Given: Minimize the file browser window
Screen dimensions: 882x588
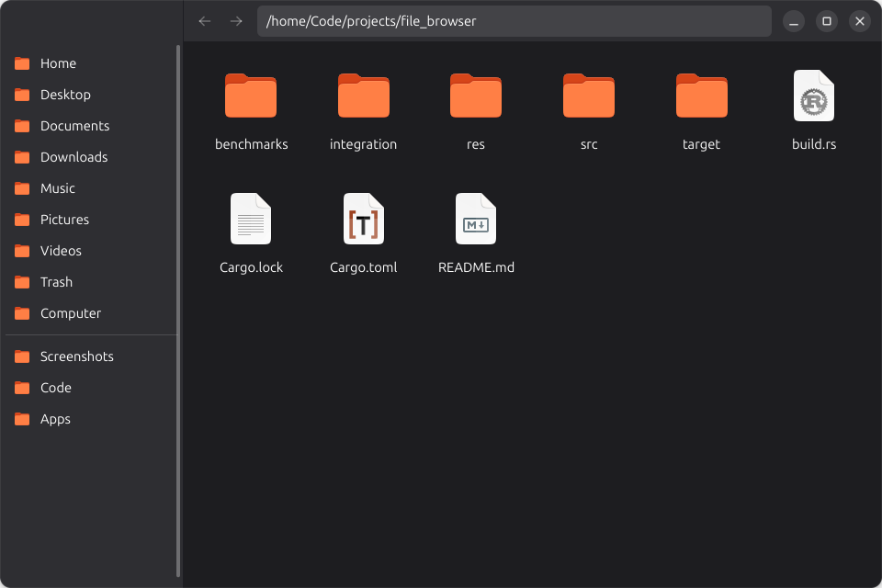Looking at the screenshot, I should (x=794, y=21).
